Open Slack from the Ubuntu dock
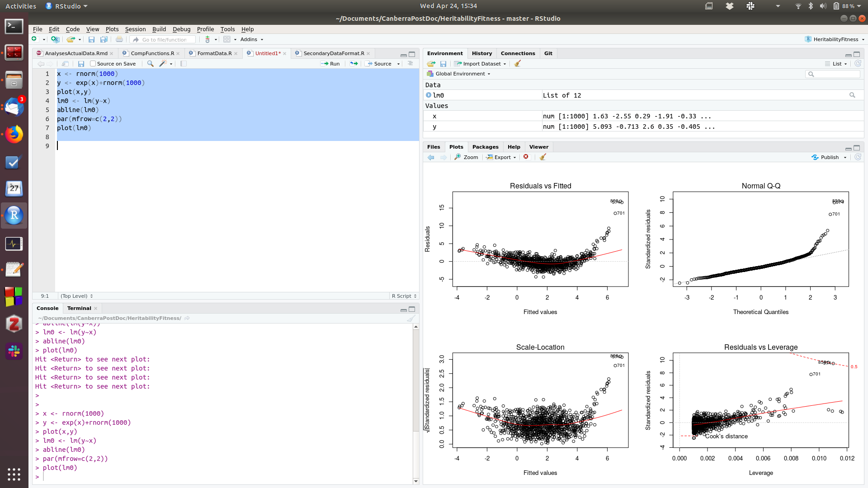Viewport: 868px width, 488px height. [x=14, y=351]
